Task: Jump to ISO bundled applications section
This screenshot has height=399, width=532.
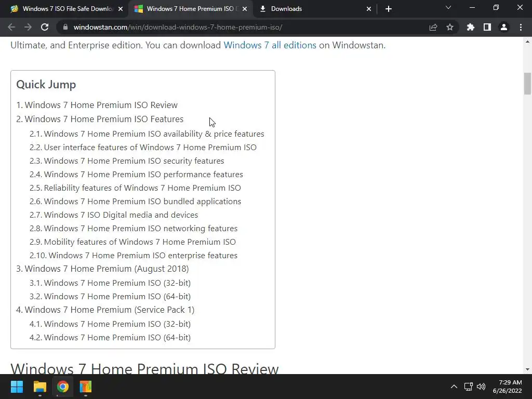Action: (x=142, y=202)
